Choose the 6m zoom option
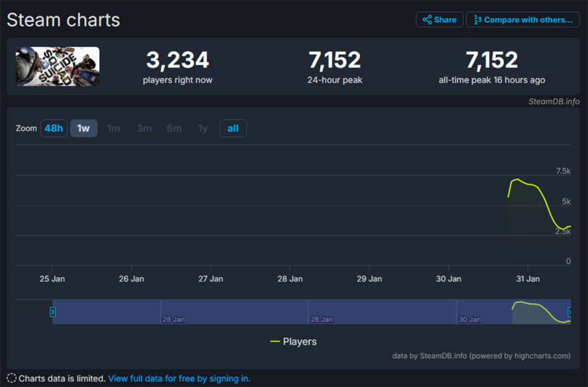The width and height of the screenshot is (588, 387). 174,128
